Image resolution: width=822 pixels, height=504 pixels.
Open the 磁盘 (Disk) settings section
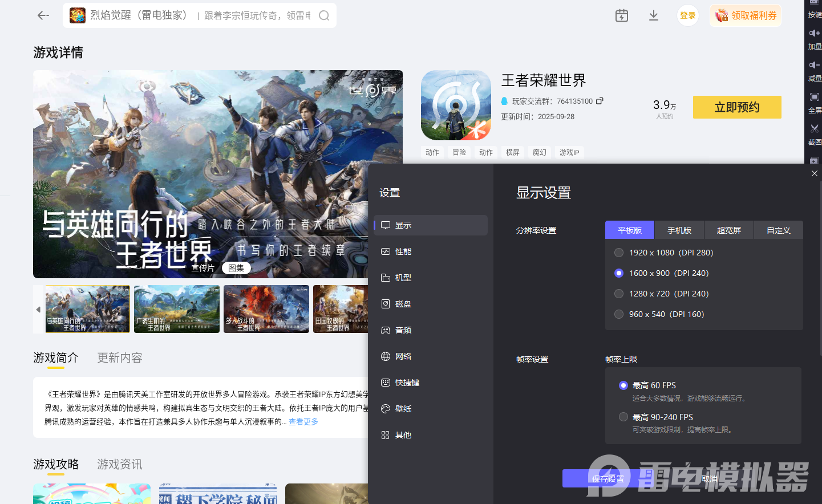click(403, 303)
